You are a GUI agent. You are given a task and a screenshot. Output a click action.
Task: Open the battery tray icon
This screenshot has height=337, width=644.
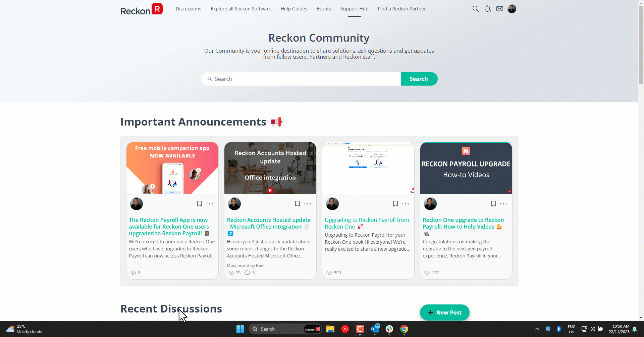(600, 329)
